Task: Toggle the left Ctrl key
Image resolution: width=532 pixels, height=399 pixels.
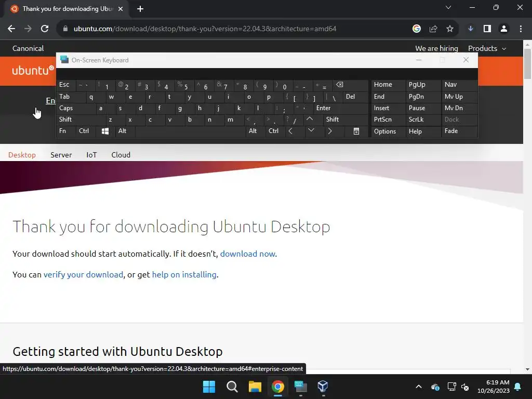Action: (86, 131)
